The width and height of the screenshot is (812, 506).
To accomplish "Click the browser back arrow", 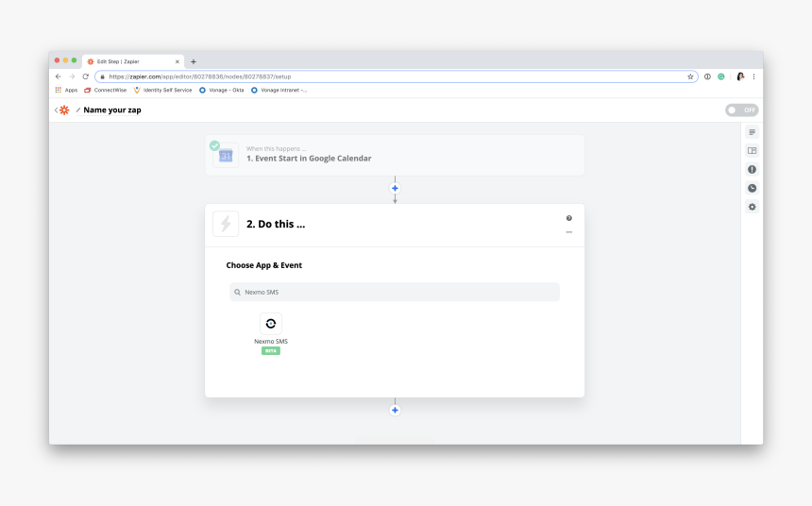I will pos(58,76).
